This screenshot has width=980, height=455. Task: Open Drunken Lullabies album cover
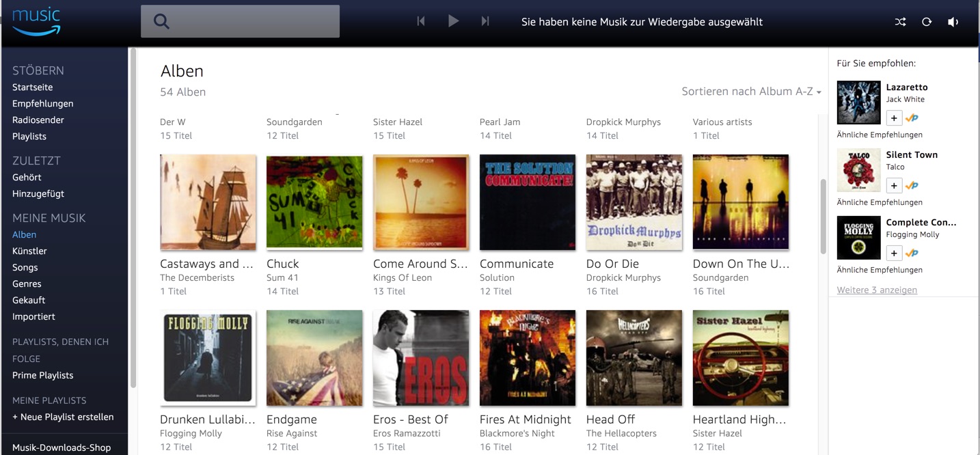(x=208, y=358)
